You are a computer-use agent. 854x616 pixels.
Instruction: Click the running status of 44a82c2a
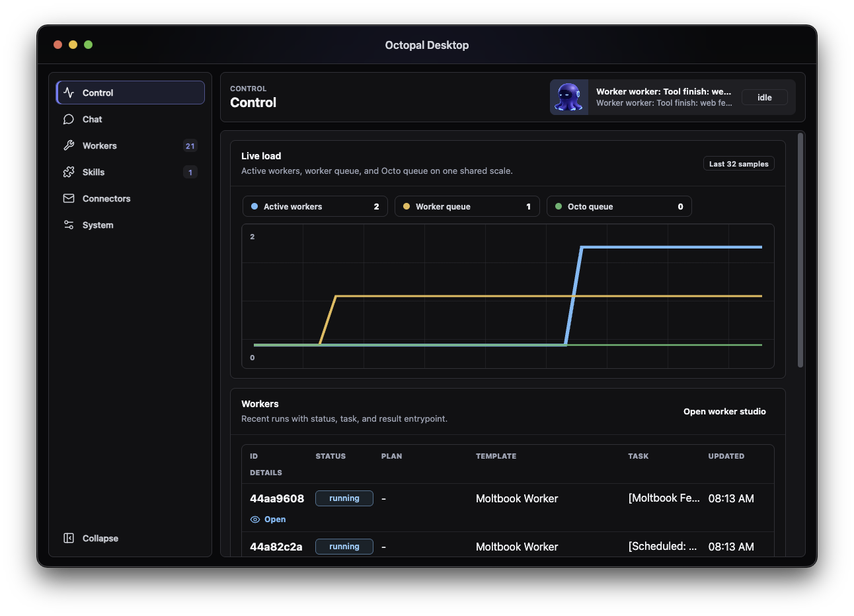click(x=344, y=547)
